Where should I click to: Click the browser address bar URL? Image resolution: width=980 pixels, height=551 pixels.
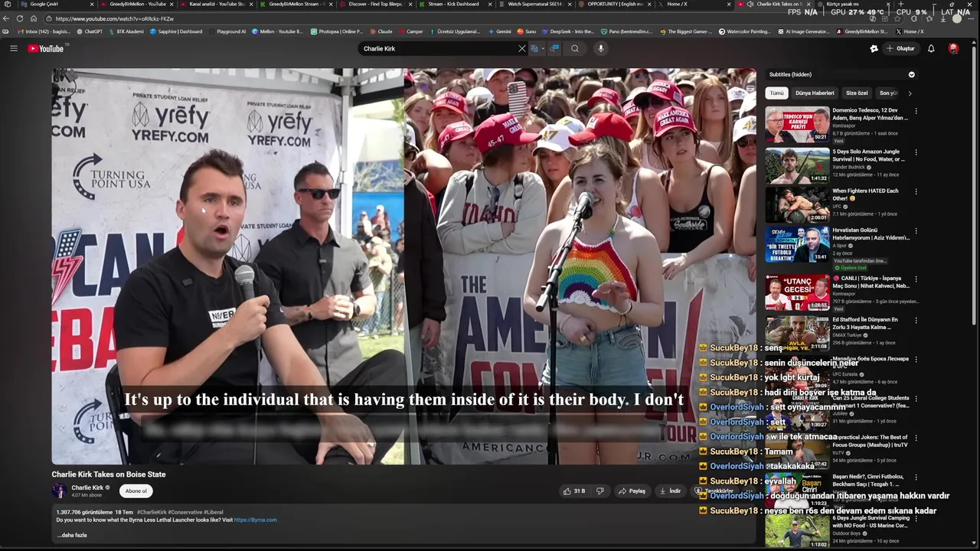click(115, 18)
